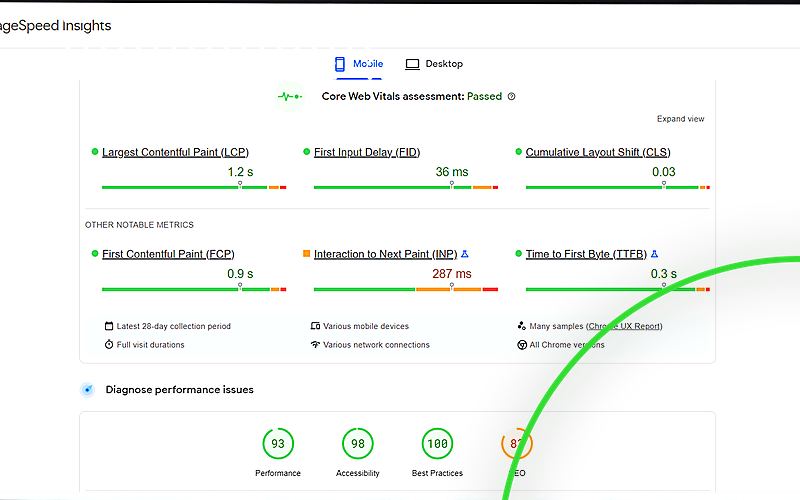
Task: Click green status dot beside FCP
Action: coord(94,254)
